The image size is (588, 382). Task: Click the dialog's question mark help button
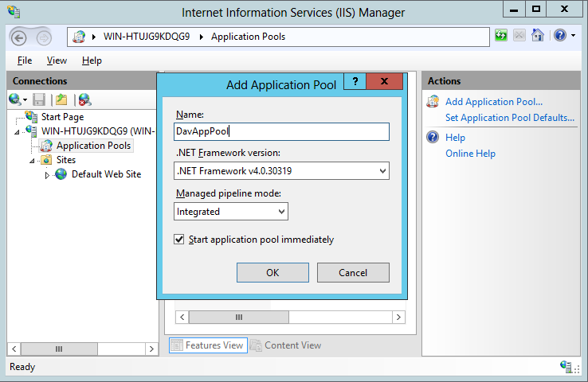(355, 81)
